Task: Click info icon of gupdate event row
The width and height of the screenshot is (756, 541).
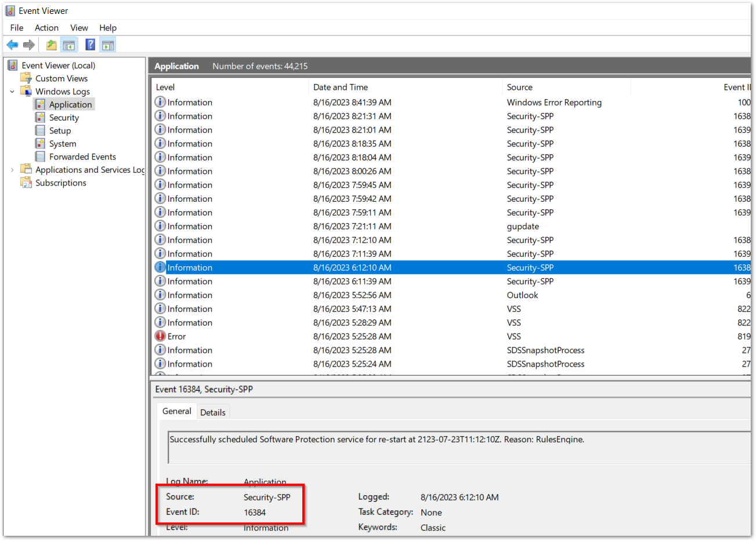Action: 160,226
